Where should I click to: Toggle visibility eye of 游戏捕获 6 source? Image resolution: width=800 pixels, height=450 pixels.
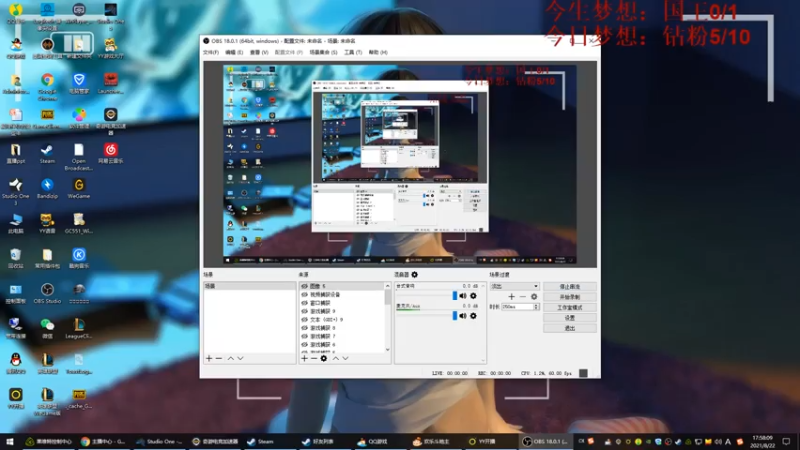[305, 344]
